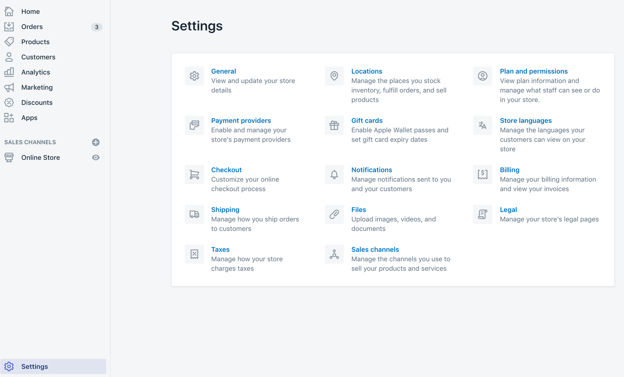Click the Store languages translate icon
Screen dimensions: 624x377
(x=482, y=125)
